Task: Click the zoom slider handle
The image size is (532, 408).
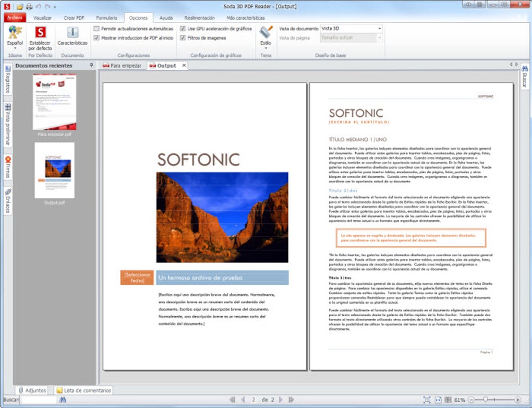Action: (x=486, y=400)
